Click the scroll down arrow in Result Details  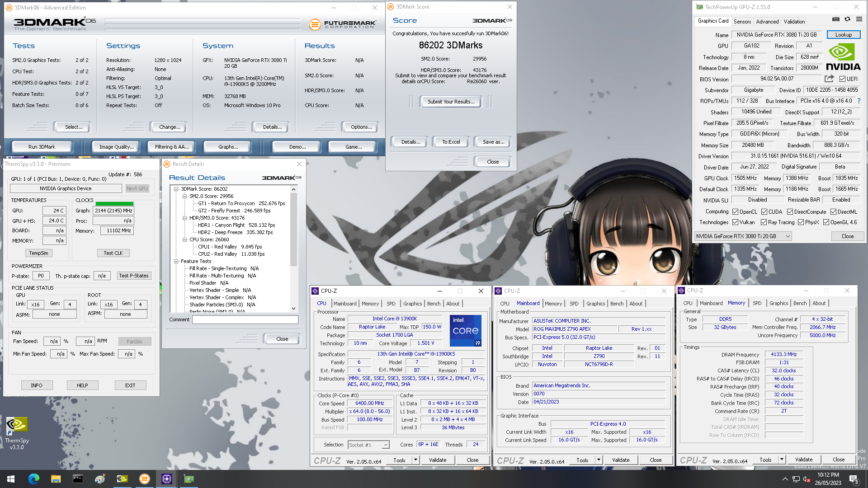point(293,309)
